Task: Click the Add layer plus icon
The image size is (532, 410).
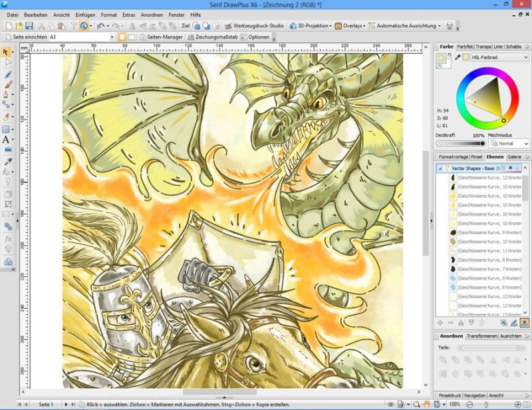Action: click(x=440, y=323)
